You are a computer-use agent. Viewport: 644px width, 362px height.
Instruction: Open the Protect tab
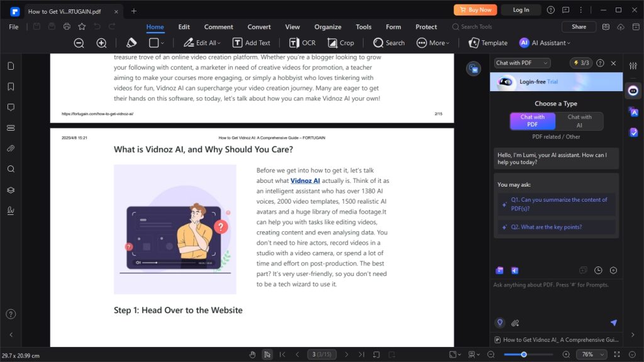(x=426, y=26)
